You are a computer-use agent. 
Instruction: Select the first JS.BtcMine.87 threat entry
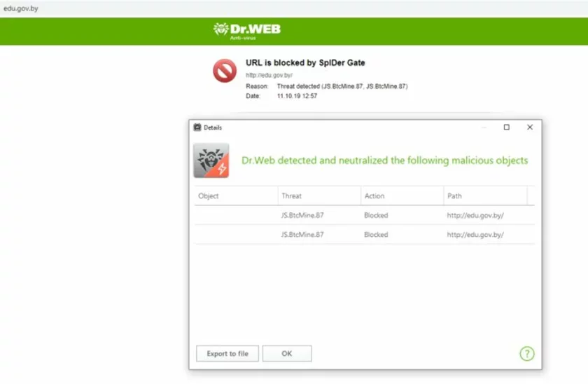[x=302, y=215]
